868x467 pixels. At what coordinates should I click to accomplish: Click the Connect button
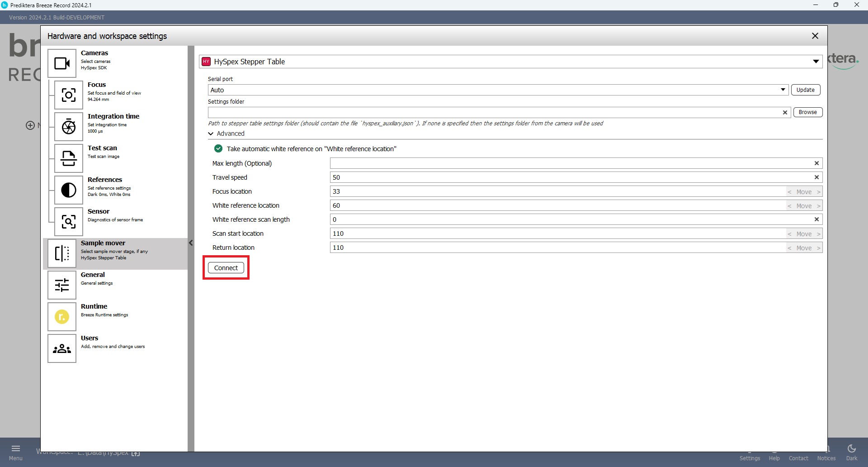coord(226,268)
